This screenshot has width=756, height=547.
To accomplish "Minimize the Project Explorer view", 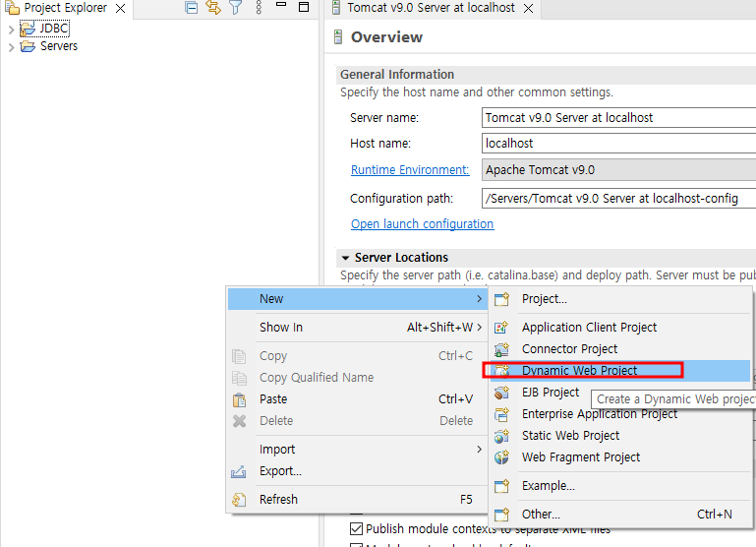I will click(x=281, y=5).
